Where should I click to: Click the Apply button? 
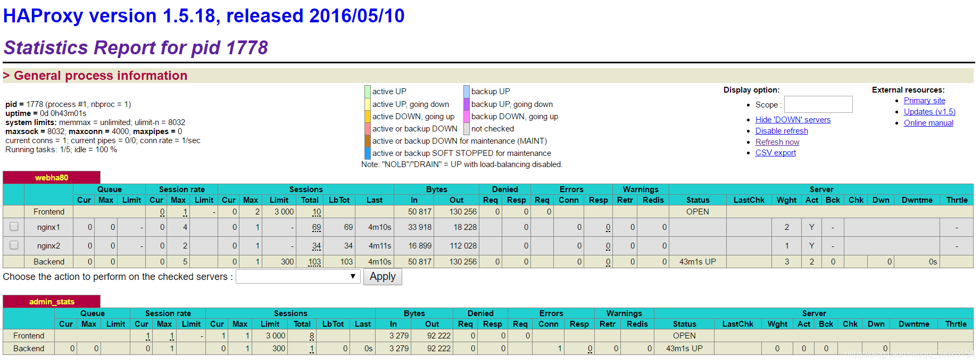383,277
